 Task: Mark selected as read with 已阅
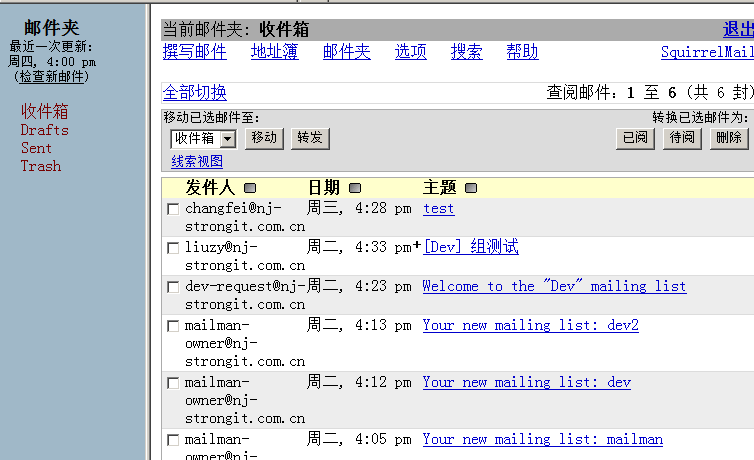pyautogui.click(x=636, y=138)
